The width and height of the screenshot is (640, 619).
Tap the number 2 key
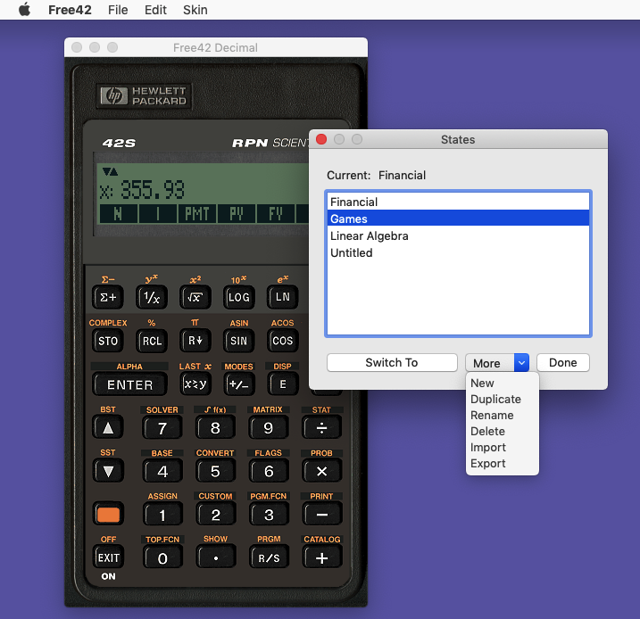pyautogui.click(x=216, y=515)
